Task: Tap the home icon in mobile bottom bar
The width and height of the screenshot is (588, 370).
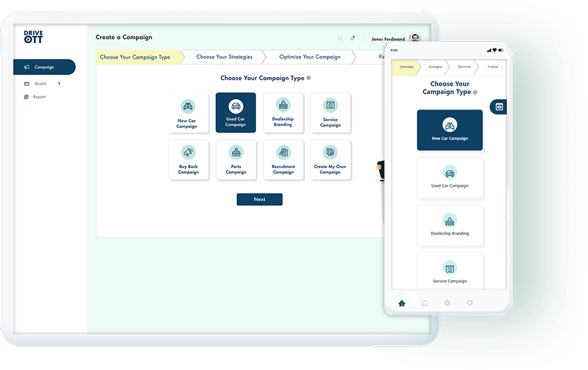Action: (x=402, y=304)
